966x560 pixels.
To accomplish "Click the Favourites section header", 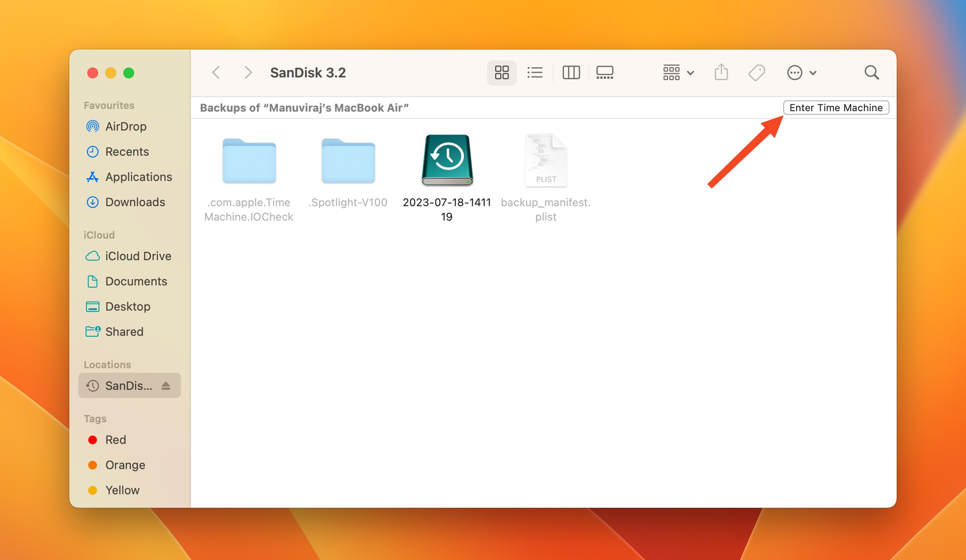I will [109, 105].
